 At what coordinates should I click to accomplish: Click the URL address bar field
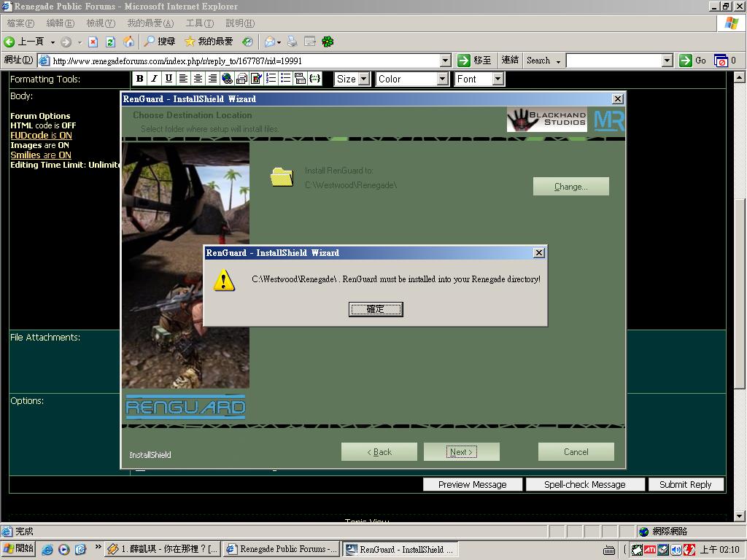coord(244,61)
